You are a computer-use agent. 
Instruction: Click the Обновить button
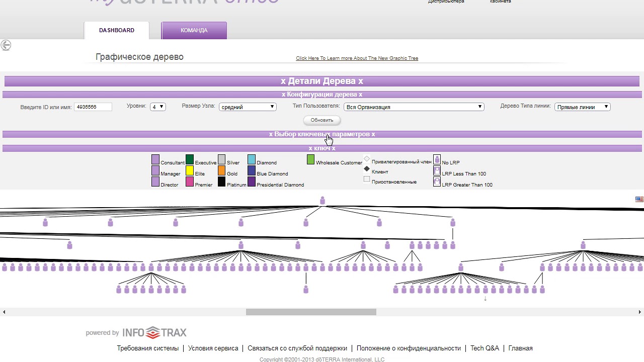coord(322,120)
